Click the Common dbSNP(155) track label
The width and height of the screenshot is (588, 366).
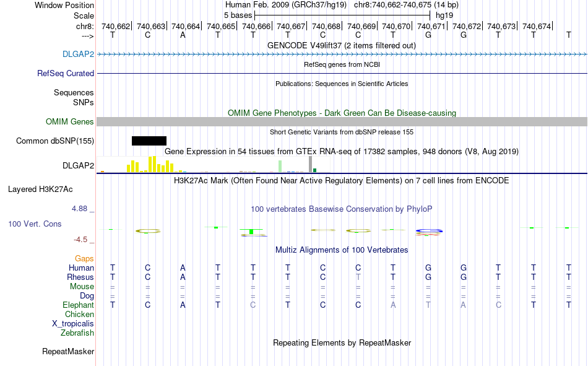(54, 141)
